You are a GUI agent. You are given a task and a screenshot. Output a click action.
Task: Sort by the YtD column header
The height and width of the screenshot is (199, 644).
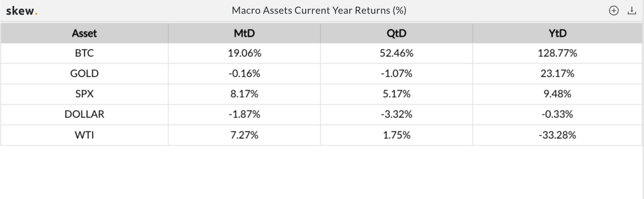[x=557, y=34]
